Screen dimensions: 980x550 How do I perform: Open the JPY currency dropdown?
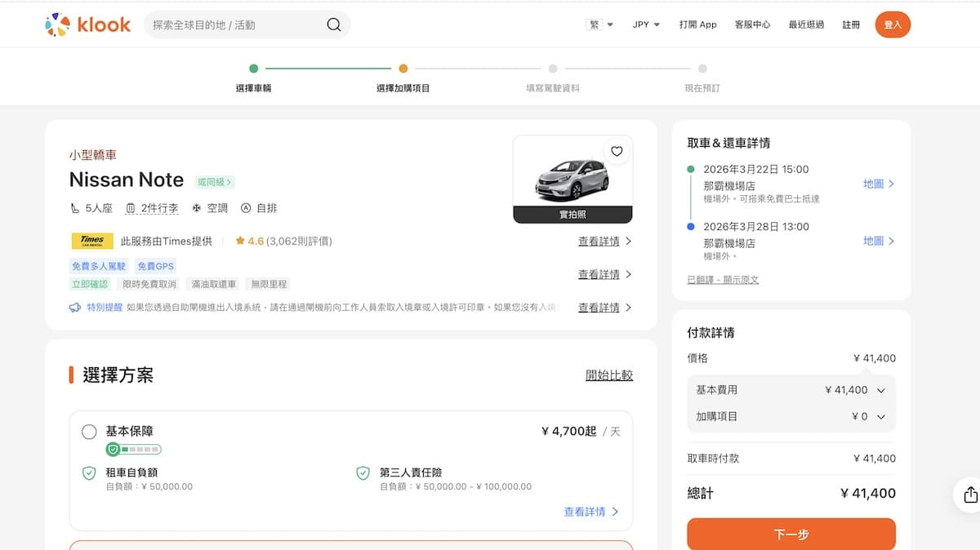[646, 24]
